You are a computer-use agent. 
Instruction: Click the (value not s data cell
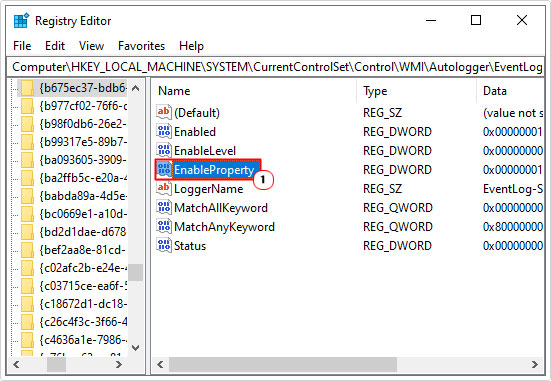(x=513, y=113)
